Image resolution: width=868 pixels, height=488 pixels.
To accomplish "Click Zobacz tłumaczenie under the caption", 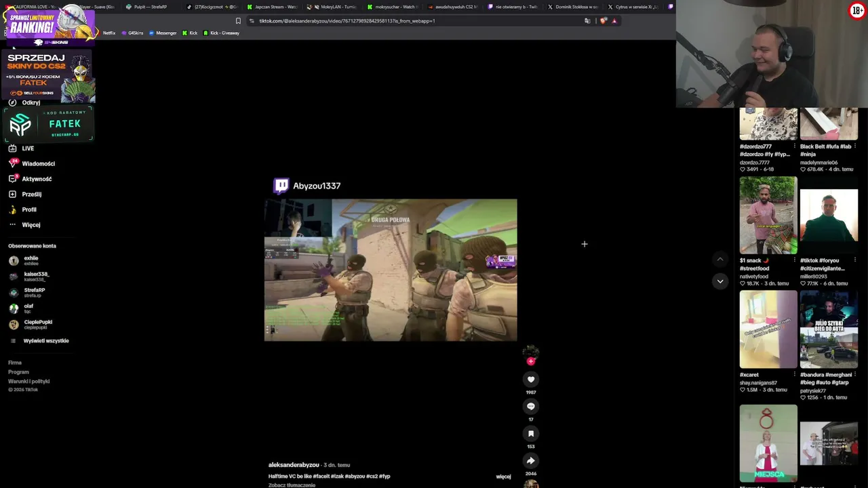I will 292,485.
